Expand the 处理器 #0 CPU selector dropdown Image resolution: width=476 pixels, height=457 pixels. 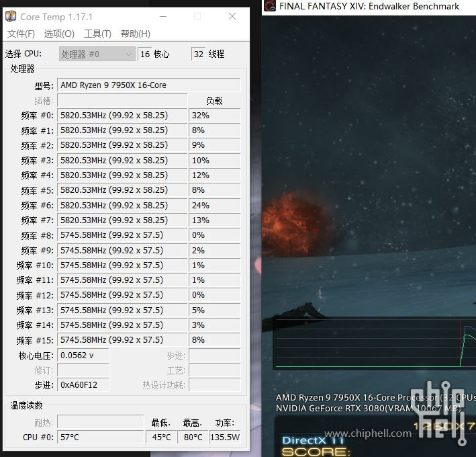[97, 54]
